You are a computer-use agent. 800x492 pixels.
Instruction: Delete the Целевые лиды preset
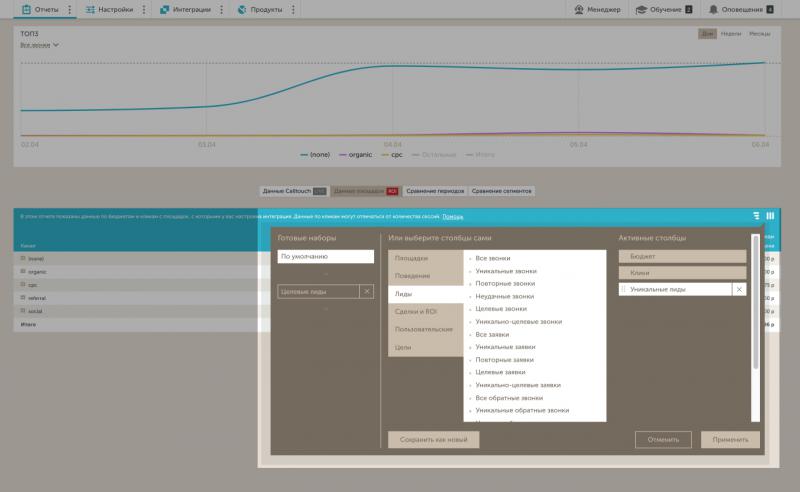coord(366,291)
